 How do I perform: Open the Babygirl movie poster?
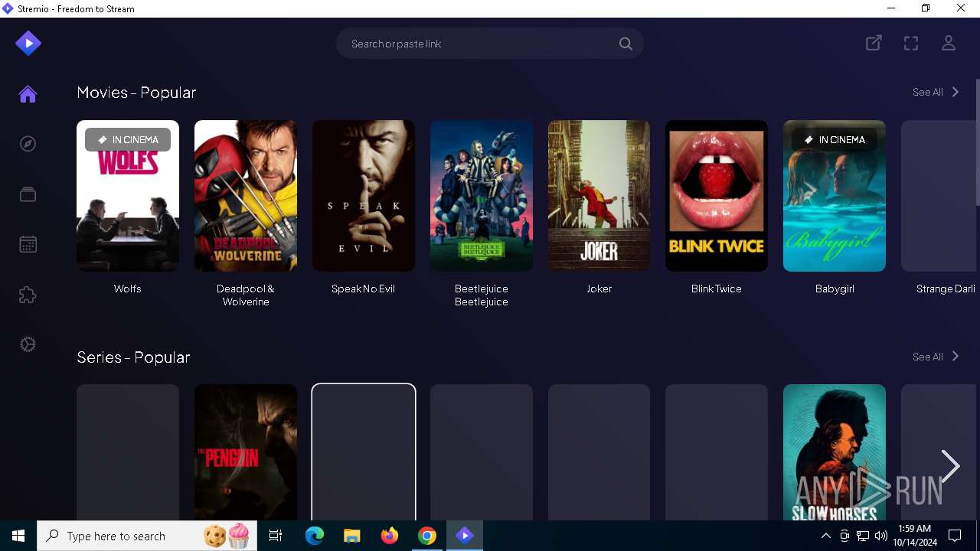click(x=835, y=196)
